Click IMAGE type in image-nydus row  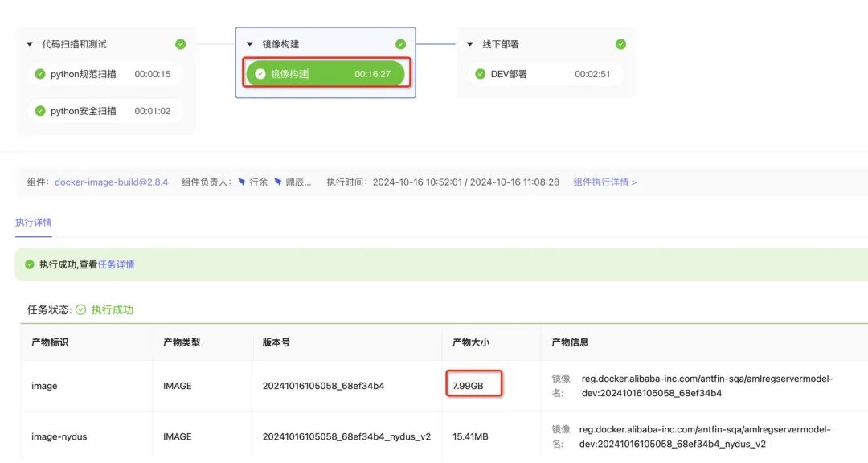177,437
